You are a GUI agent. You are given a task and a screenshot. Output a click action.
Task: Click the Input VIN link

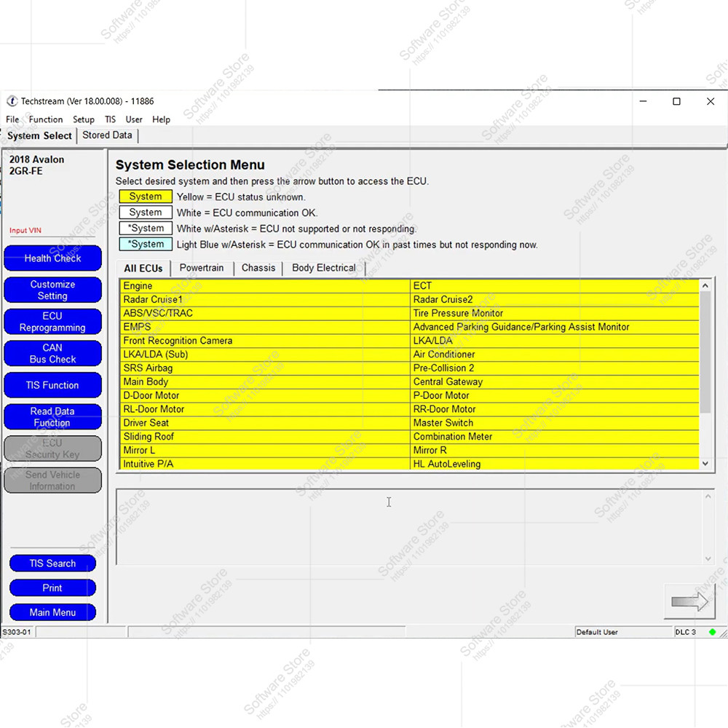click(25, 230)
